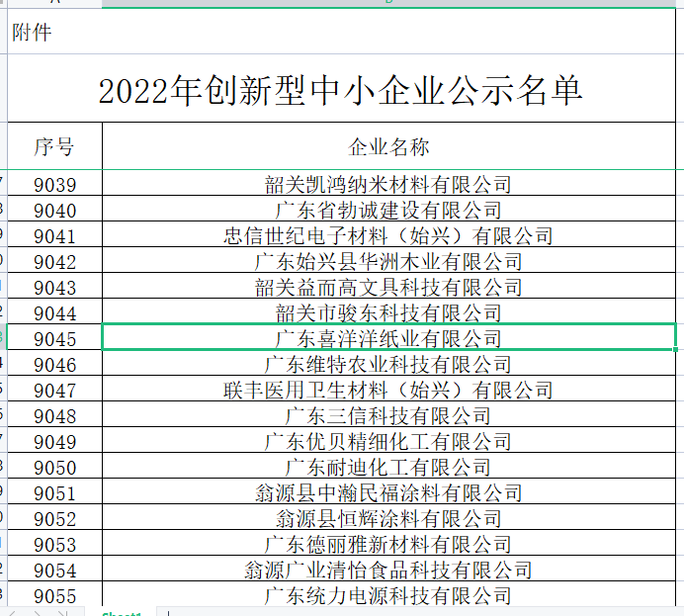The width and height of the screenshot is (684, 616).
Task: Select the 联丰医用卫生材料（始兴）有限公司 cell
Action: pyautogui.click(x=388, y=390)
